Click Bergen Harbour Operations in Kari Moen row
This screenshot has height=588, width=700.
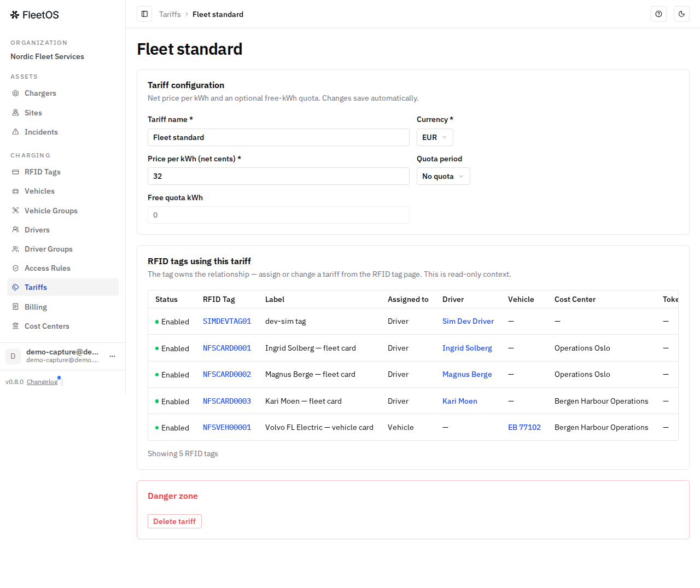point(602,401)
